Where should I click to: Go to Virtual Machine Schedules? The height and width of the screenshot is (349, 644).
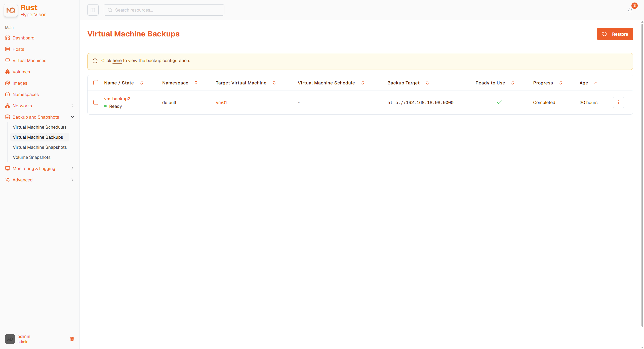[40, 127]
